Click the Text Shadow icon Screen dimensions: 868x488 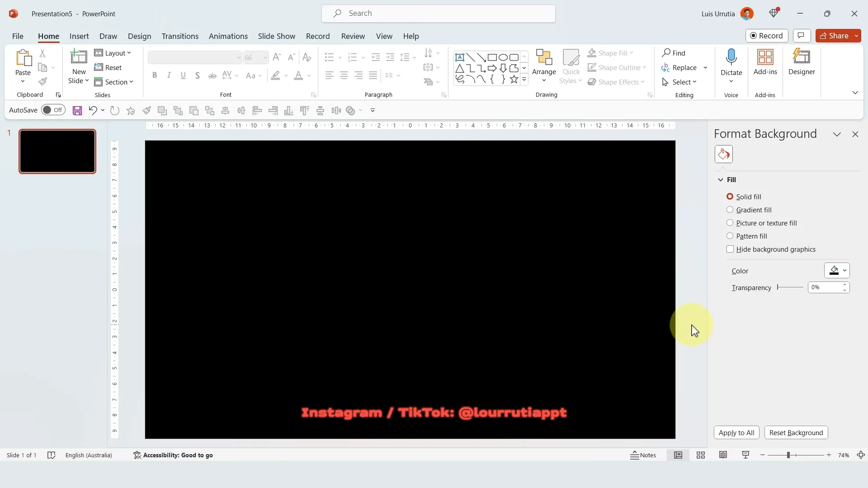198,75
